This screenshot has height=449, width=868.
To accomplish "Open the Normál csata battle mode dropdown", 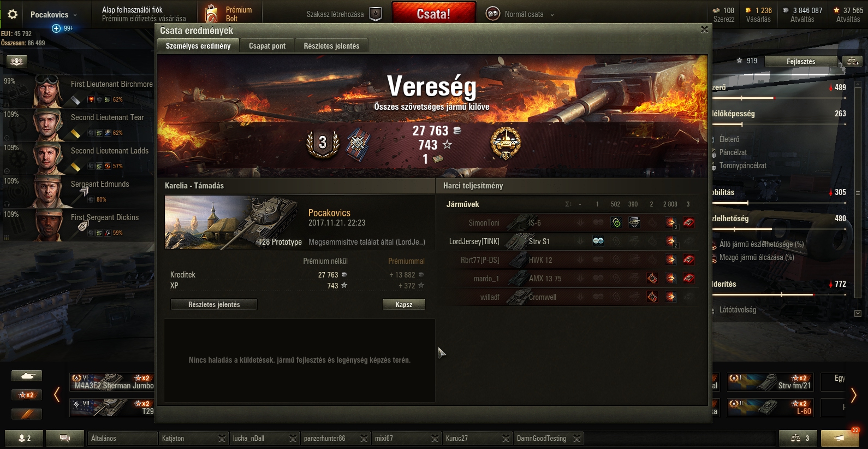I will tap(520, 14).
